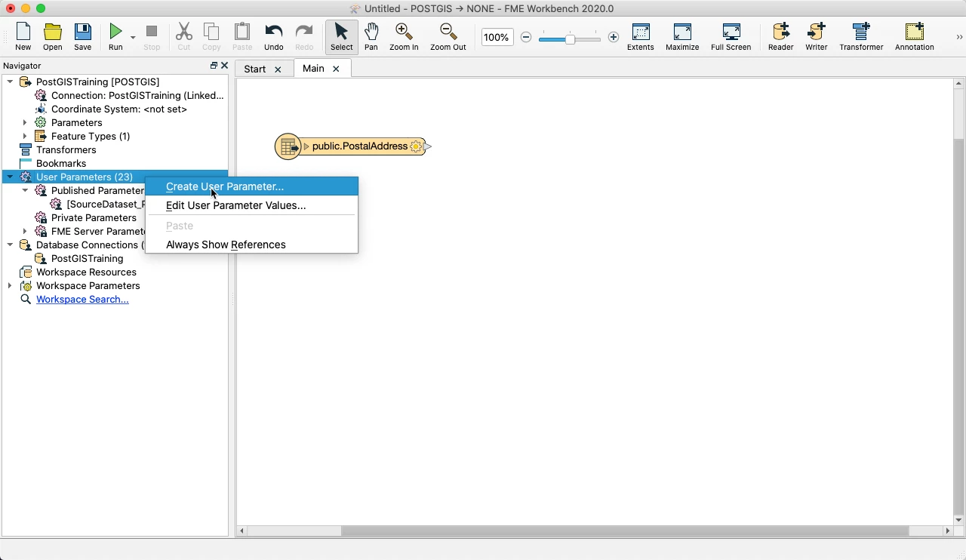Click the Cut scissors icon

(x=184, y=36)
